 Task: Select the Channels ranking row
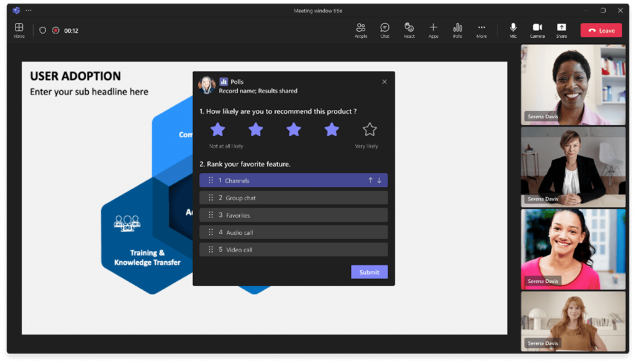click(x=294, y=180)
